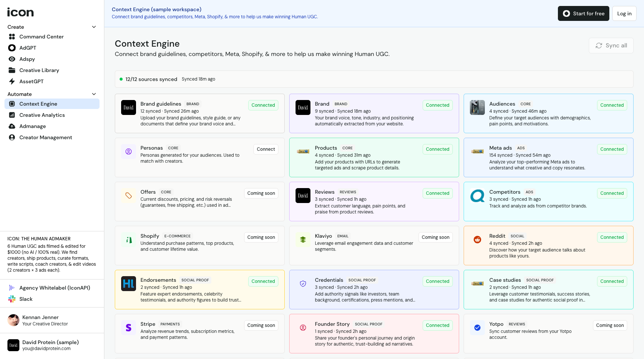Click the Personas card user icon

(129, 152)
